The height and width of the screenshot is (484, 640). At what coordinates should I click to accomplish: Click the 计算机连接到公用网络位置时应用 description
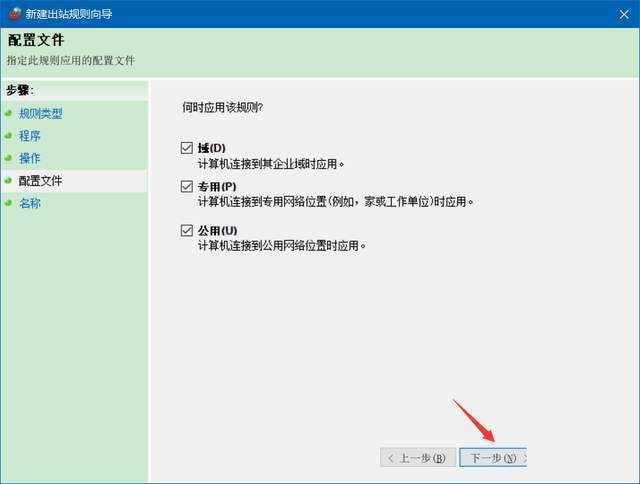[x=282, y=246]
